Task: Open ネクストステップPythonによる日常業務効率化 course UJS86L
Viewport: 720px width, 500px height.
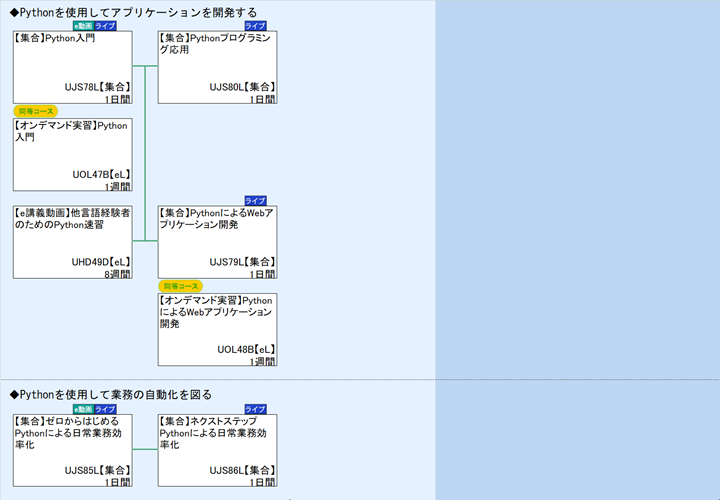Action: coord(217,451)
